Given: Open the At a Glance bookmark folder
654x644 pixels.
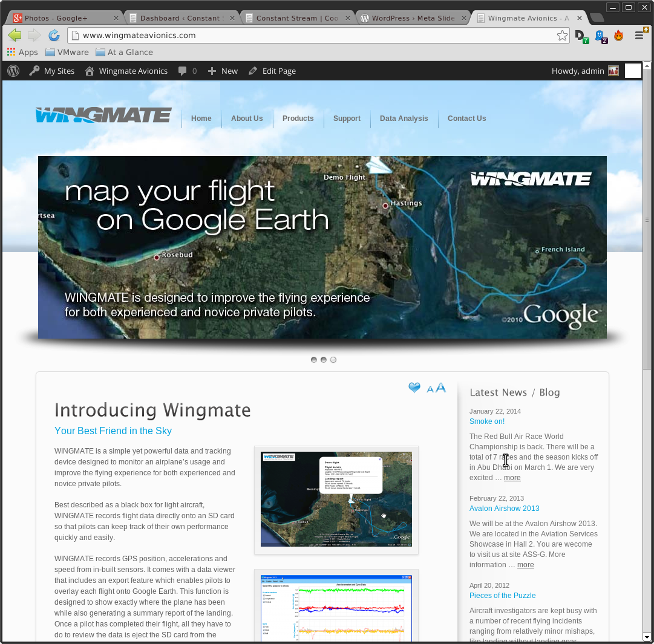Looking at the screenshot, I should [x=124, y=52].
